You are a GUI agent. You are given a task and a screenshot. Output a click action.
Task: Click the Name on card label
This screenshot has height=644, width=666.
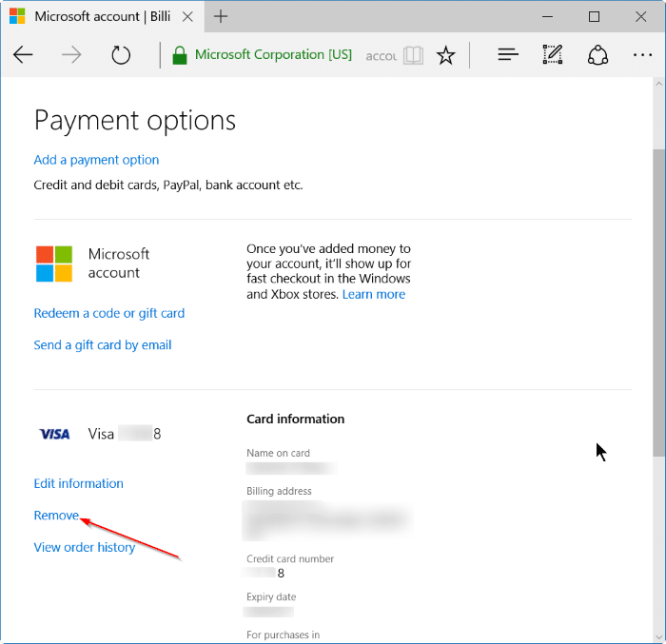[x=278, y=453]
